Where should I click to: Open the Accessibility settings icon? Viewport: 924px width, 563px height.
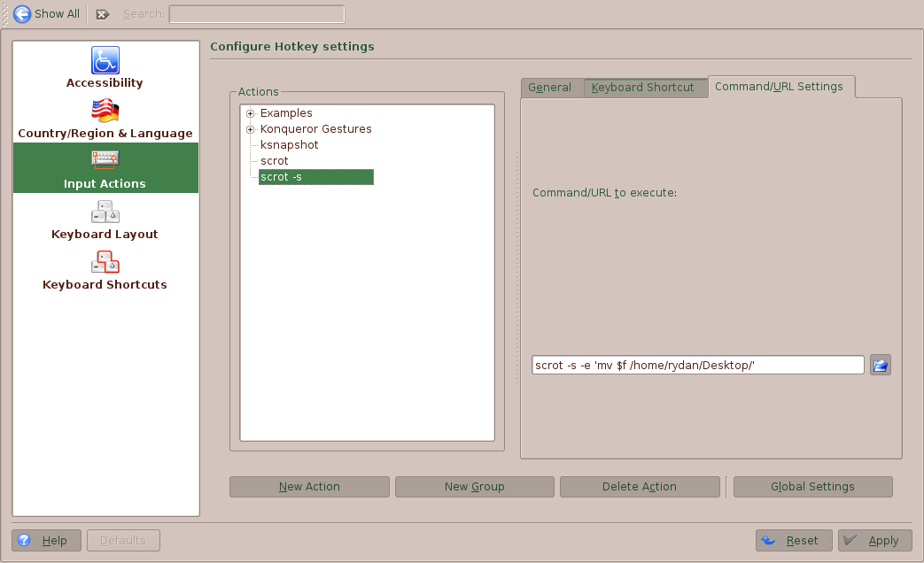pos(105,61)
